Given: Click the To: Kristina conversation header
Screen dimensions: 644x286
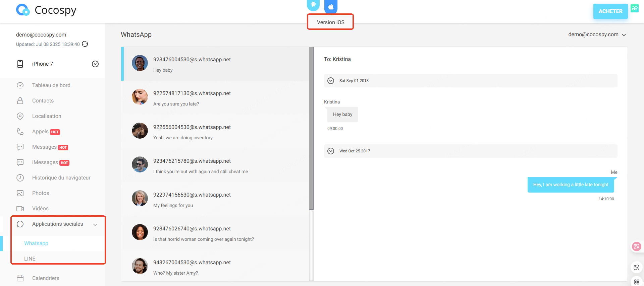Looking at the screenshot, I should [x=337, y=59].
